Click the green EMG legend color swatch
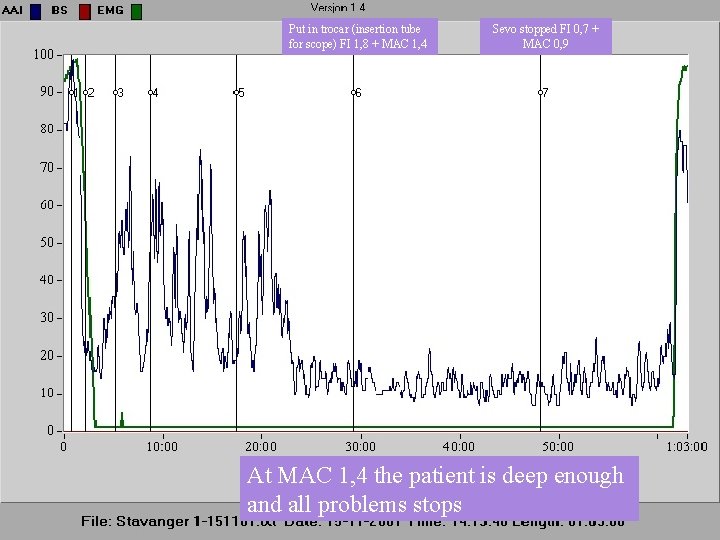The width and height of the screenshot is (720, 540). [x=136, y=11]
